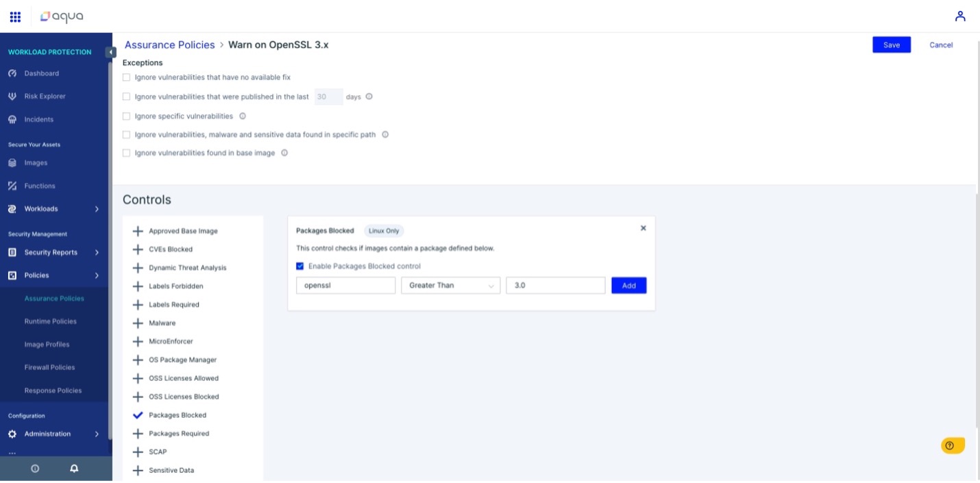
Task: Show info for the specific path exception
Action: click(x=385, y=134)
